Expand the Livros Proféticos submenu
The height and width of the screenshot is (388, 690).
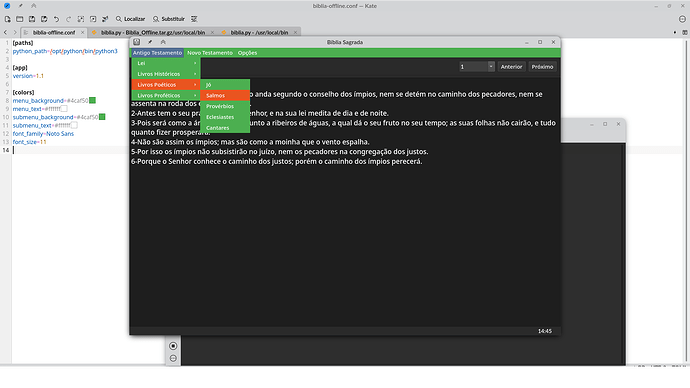(166, 95)
